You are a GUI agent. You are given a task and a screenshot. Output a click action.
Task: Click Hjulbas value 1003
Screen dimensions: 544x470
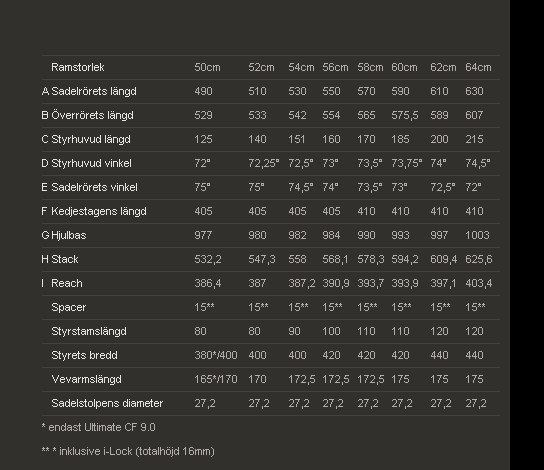[477, 235]
